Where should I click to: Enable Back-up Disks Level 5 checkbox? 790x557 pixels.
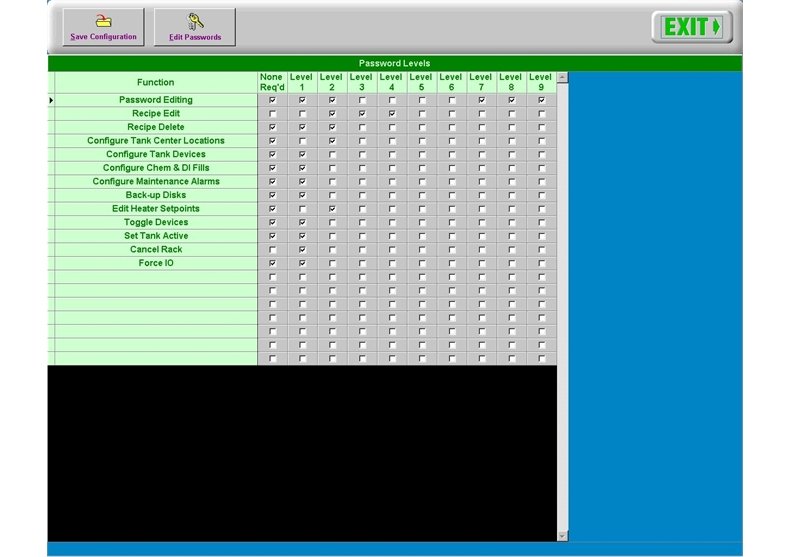click(422, 195)
